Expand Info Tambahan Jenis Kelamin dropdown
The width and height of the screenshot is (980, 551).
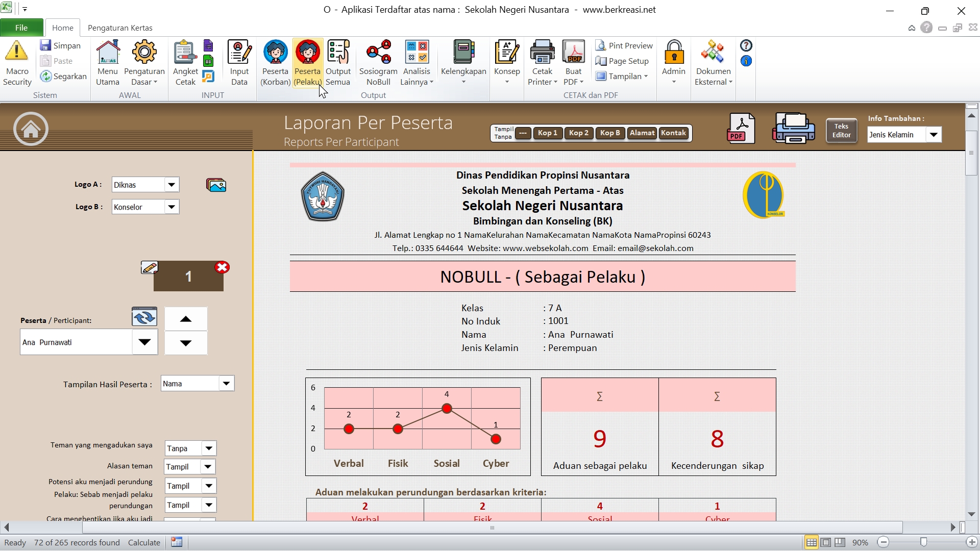coord(934,135)
